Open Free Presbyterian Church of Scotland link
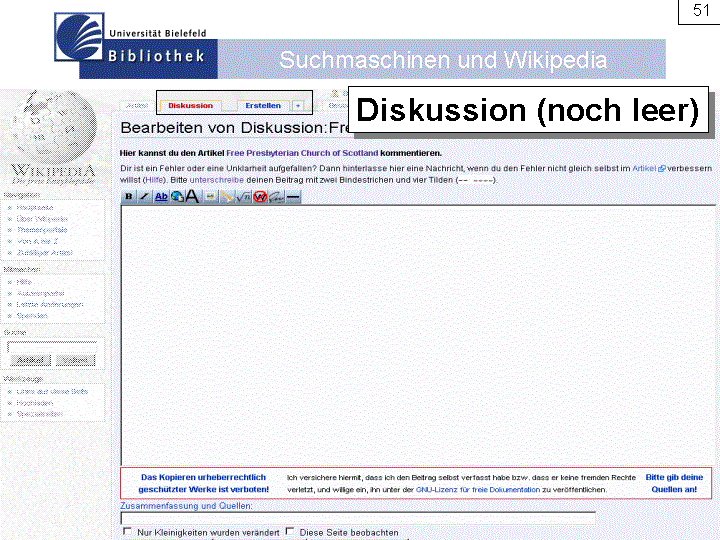 coord(302,153)
